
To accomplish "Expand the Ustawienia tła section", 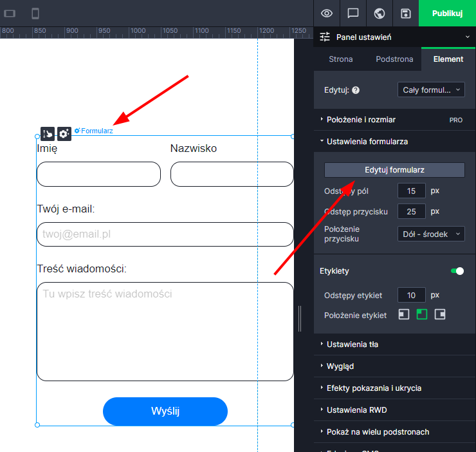I will pyautogui.click(x=352, y=344).
